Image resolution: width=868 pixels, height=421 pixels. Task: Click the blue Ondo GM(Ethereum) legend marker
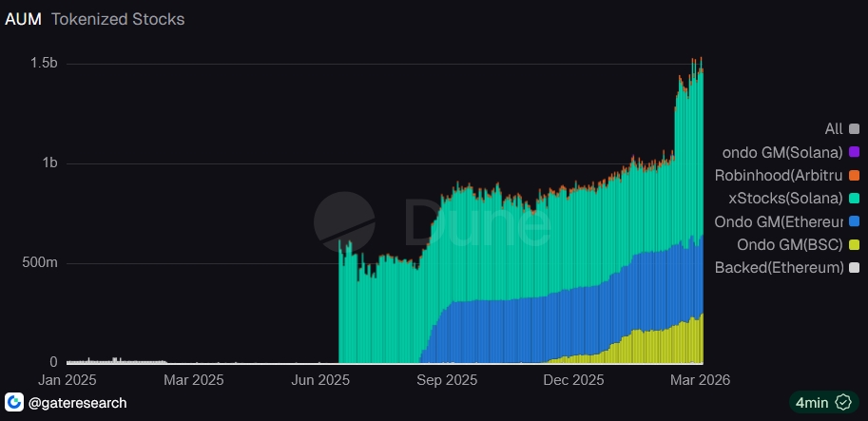point(853,221)
